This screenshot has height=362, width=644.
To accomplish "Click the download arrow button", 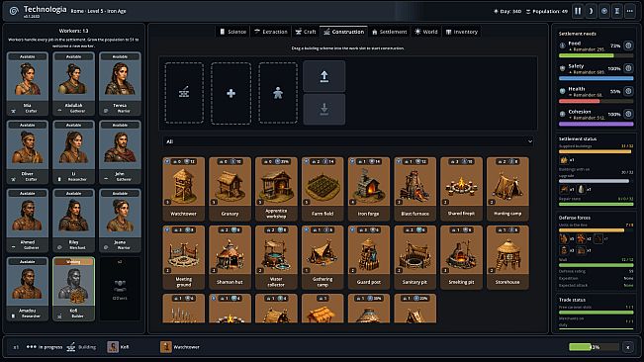I will tap(324, 109).
